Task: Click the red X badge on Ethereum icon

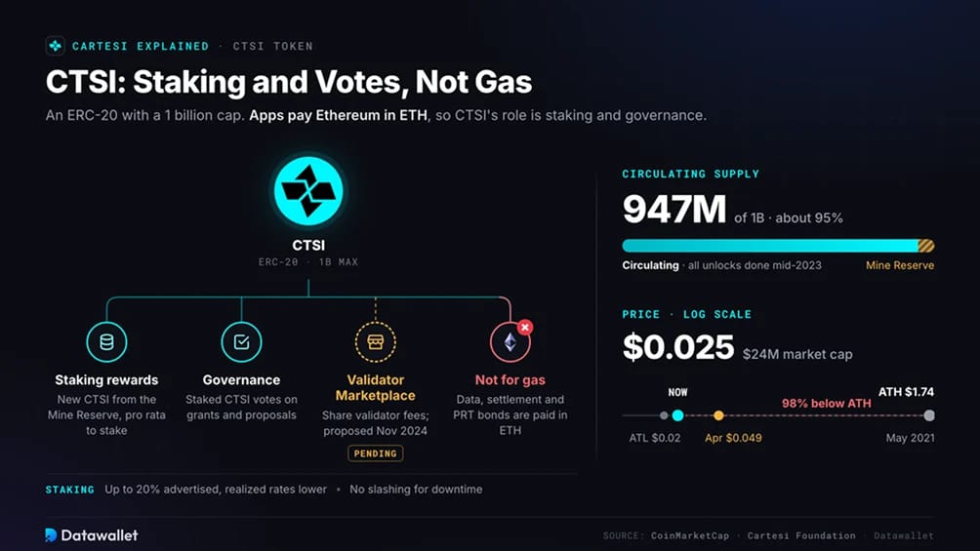Action: 525,327
